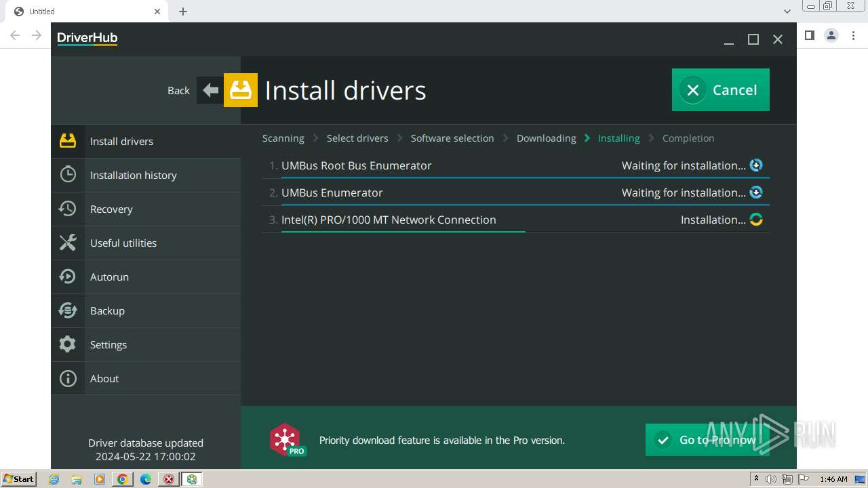
Task: Click the volume speaker tray icon
Action: (x=771, y=479)
